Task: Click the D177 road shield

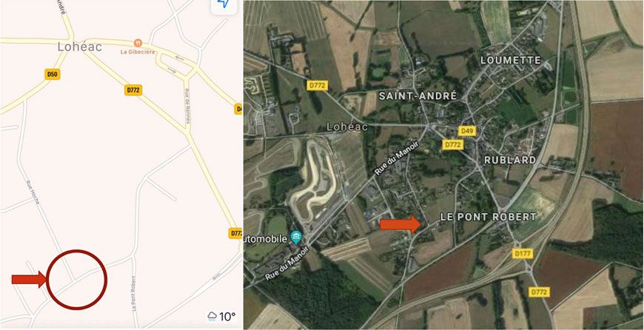Action: [523, 253]
